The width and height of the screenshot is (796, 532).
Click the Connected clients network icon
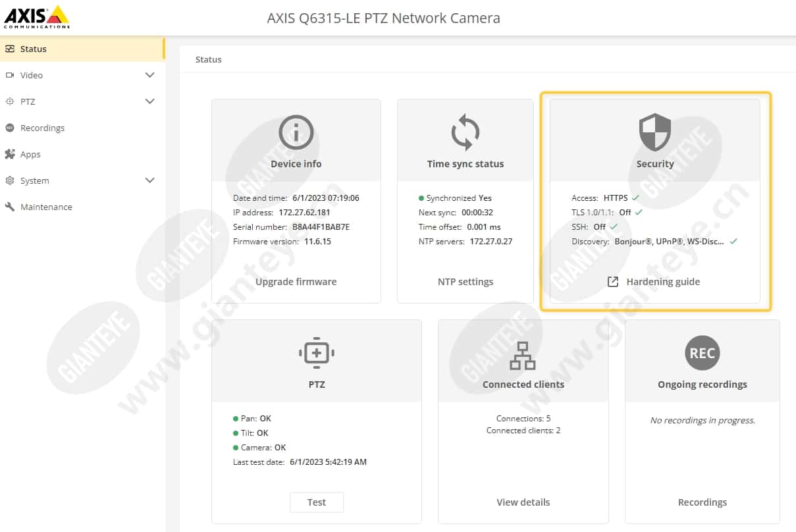coord(523,356)
